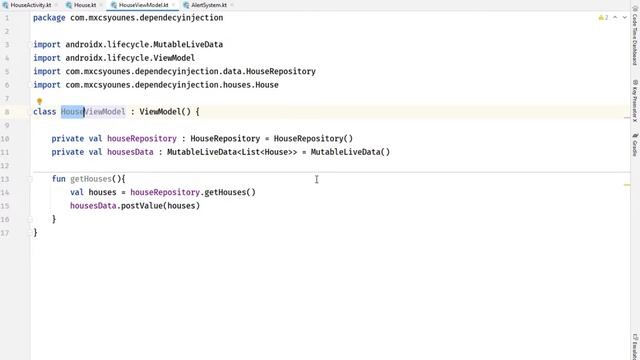Close the AlertSystem.kt editor tab
The height and width of the screenshot is (360, 640).
232,5
